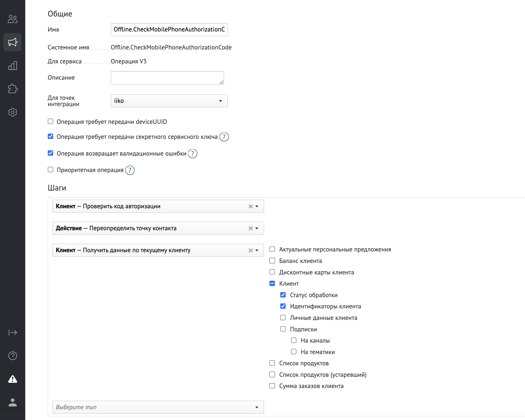The height and width of the screenshot is (420, 525).
Task: Open the settings gear section
Action: (x=12, y=112)
